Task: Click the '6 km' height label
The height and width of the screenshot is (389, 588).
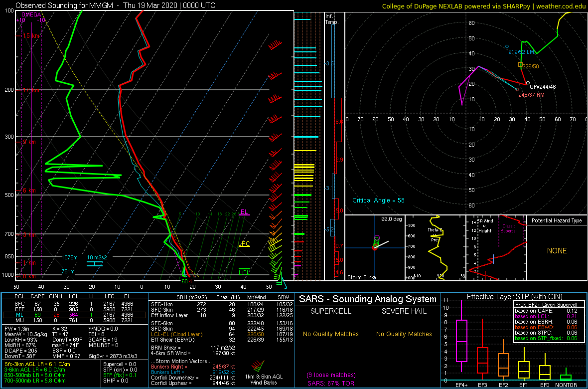Action: (29, 191)
